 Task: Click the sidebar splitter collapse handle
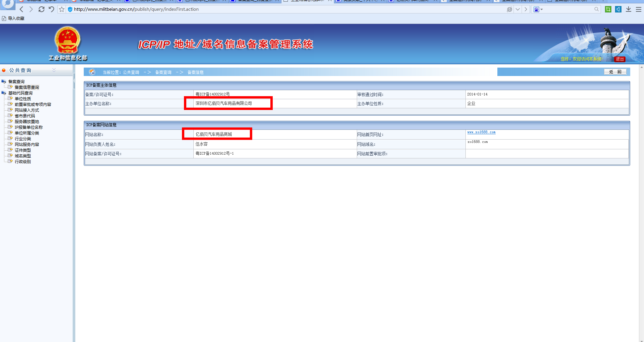(74, 81)
